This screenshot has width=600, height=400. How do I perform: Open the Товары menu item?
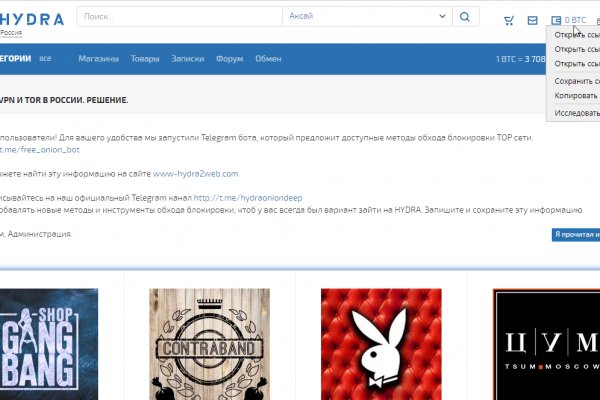click(144, 59)
